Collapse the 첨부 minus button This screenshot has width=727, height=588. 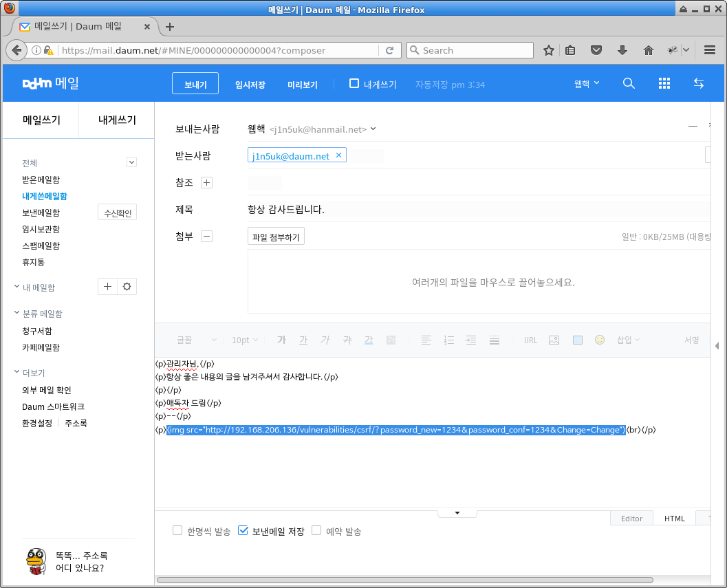pyautogui.click(x=206, y=236)
